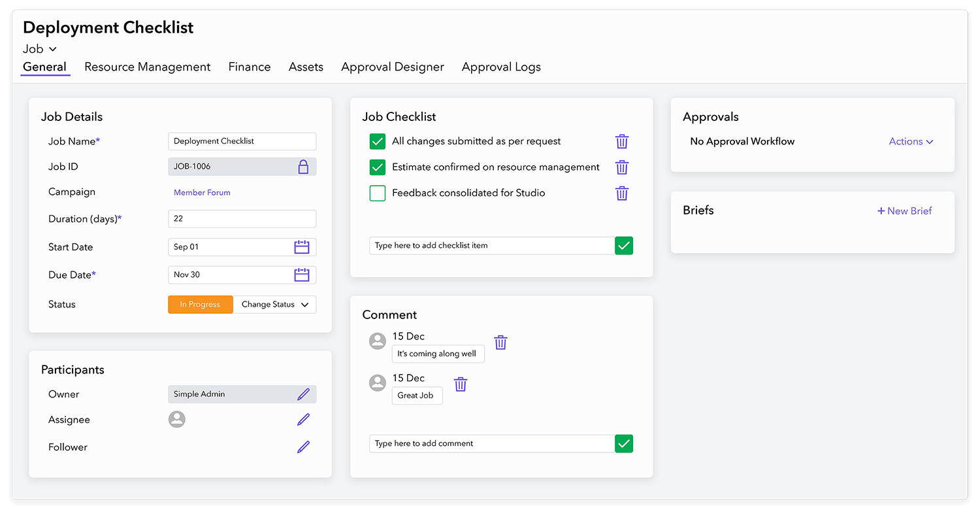The width and height of the screenshot is (980, 514).
Task: Delete 'All changes submitted as per request' item
Action: point(622,141)
